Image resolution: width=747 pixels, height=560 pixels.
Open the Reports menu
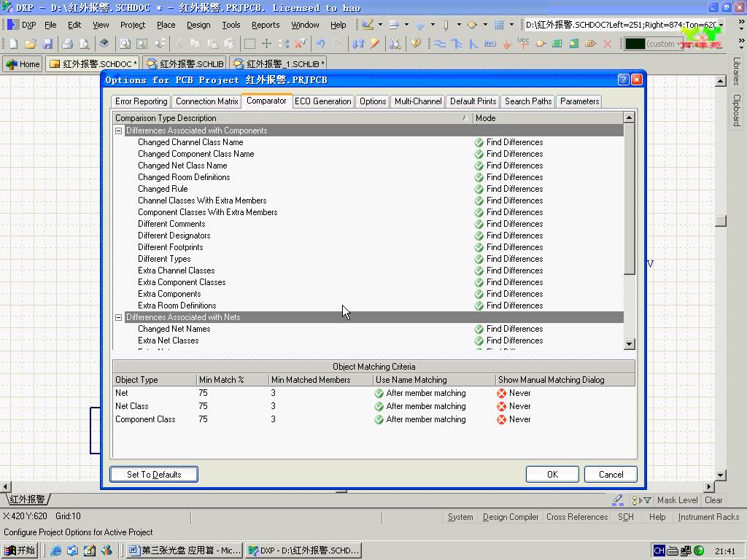pyautogui.click(x=266, y=25)
